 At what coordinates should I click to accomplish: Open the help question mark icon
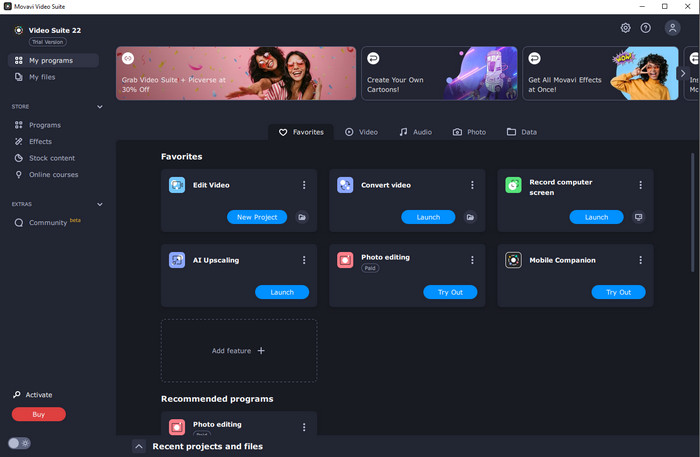point(646,28)
